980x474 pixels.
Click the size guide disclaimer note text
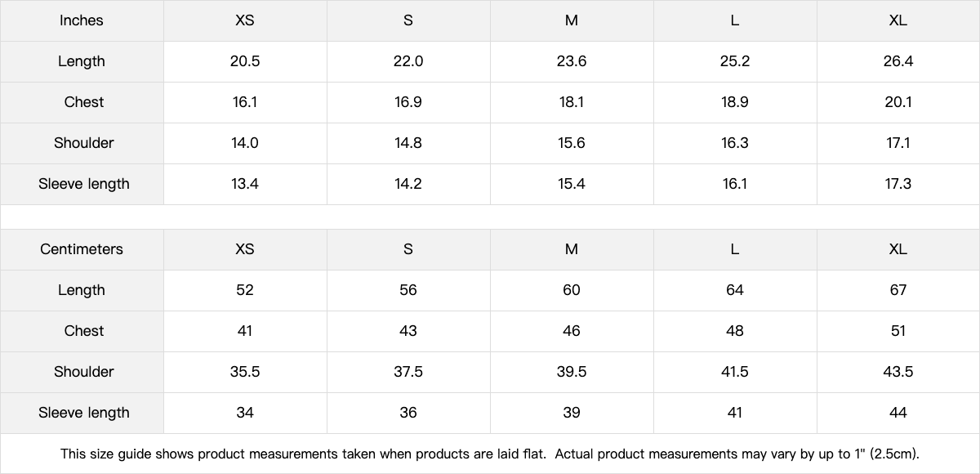(490, 454)
